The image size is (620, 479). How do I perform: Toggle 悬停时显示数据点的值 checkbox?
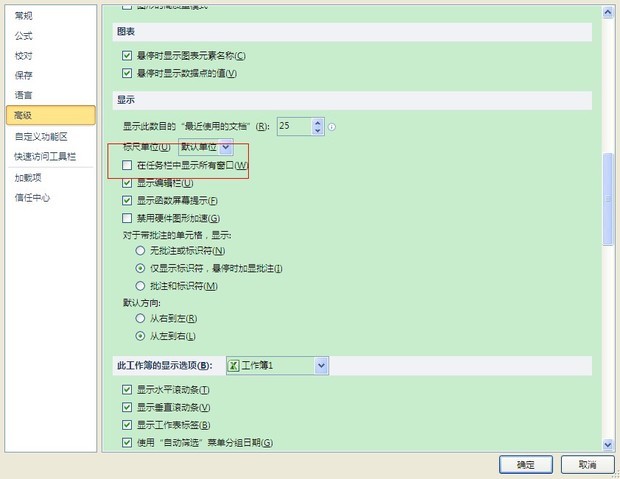(127, 73)
